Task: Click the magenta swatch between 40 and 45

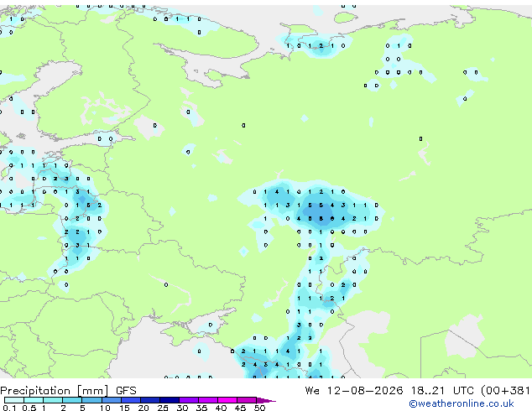Action: pos(227,400)
